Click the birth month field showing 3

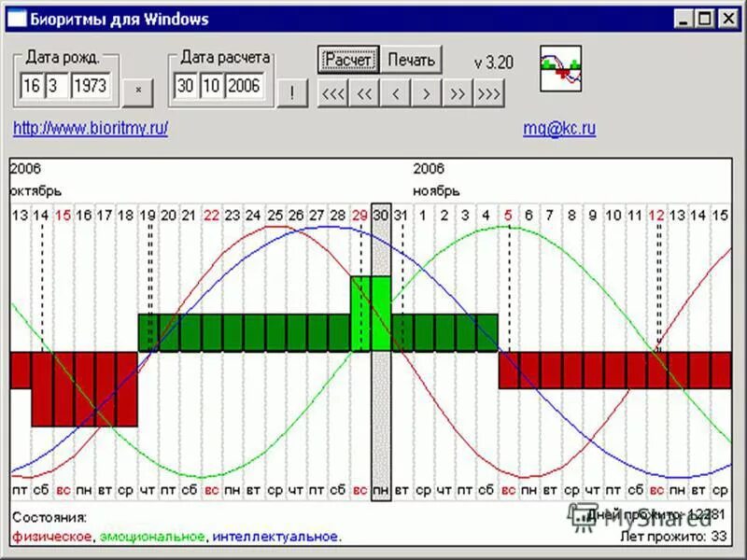click(57, 86)
